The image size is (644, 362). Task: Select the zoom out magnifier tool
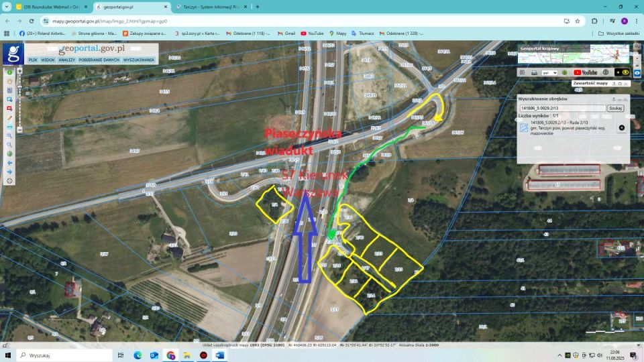pyautogui.click(x=9, y=145)
